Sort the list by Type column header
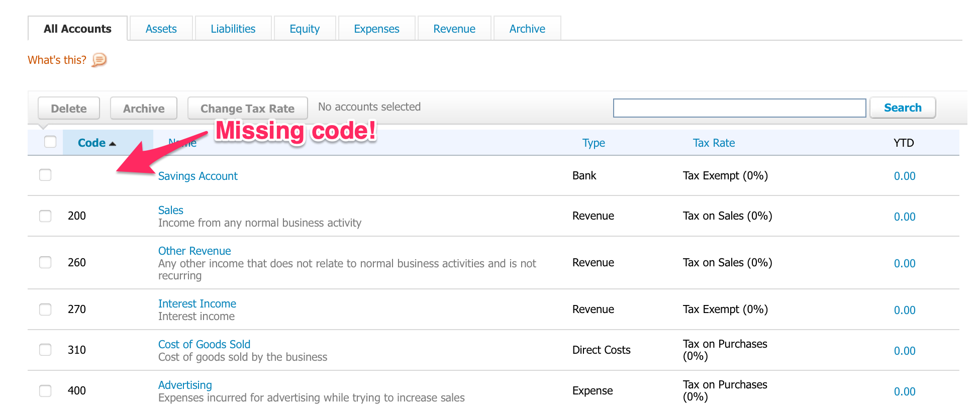 [593, 143]
